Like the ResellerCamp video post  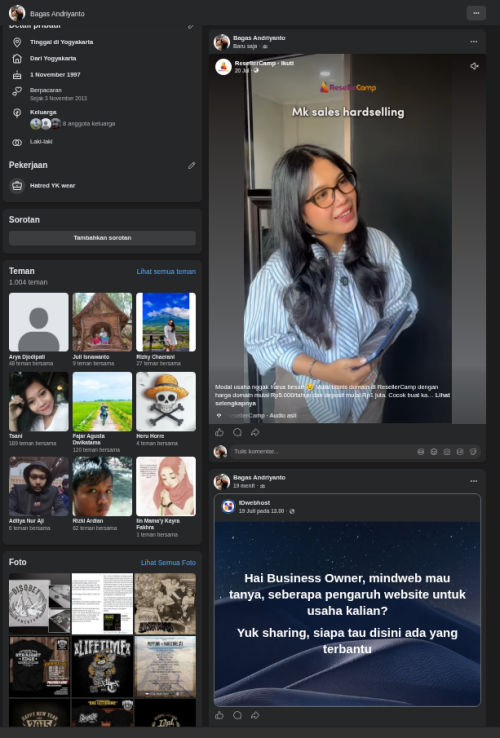[219, 432]
